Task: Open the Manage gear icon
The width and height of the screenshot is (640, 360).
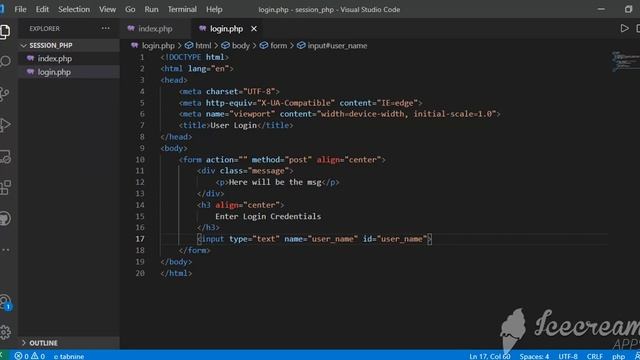Action: point(5,332)
